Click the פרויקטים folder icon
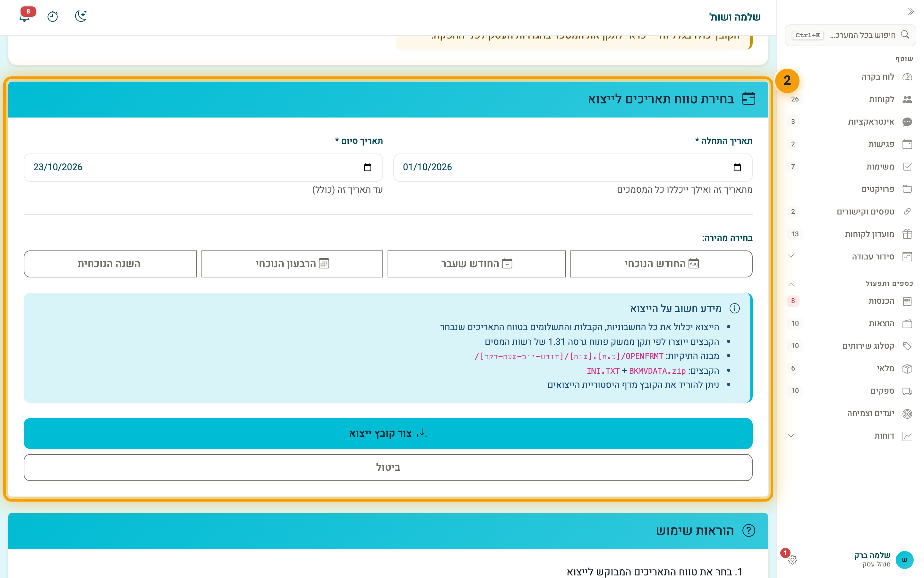Image resolution: width=924 pixels, height=578 pixels. coord(907,189)
